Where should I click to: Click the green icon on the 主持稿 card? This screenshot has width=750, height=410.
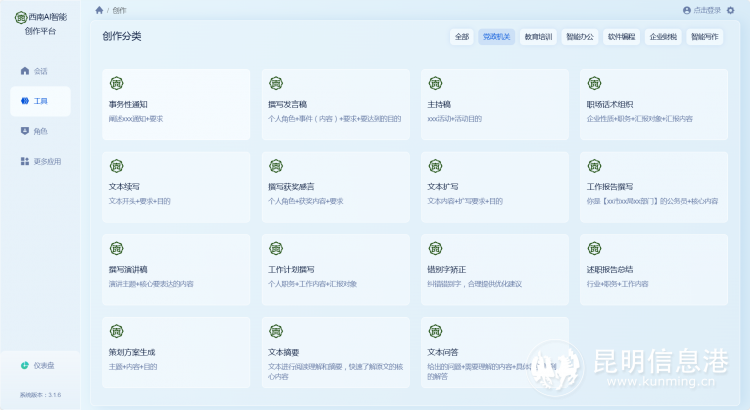434,83
